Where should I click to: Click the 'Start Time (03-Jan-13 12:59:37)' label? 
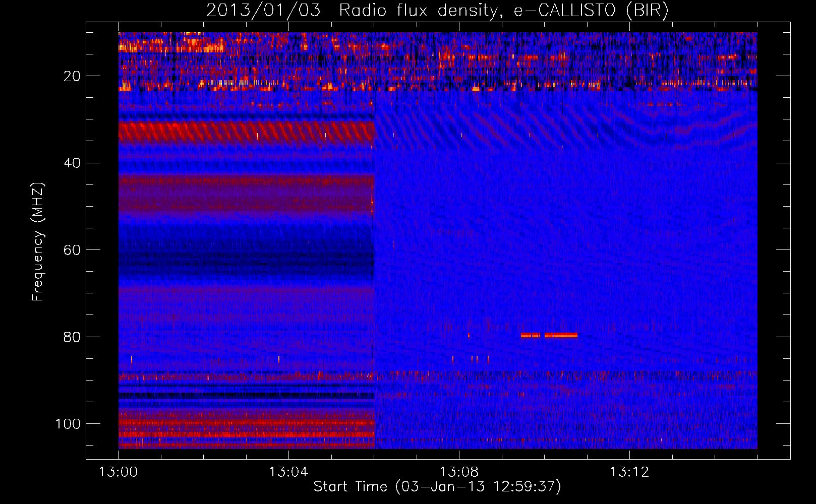437,487
